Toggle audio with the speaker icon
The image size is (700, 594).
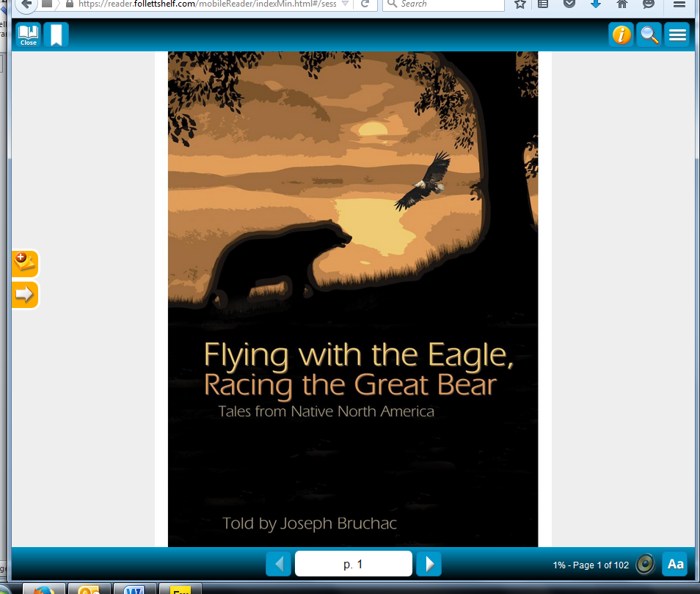coord(645,564)
